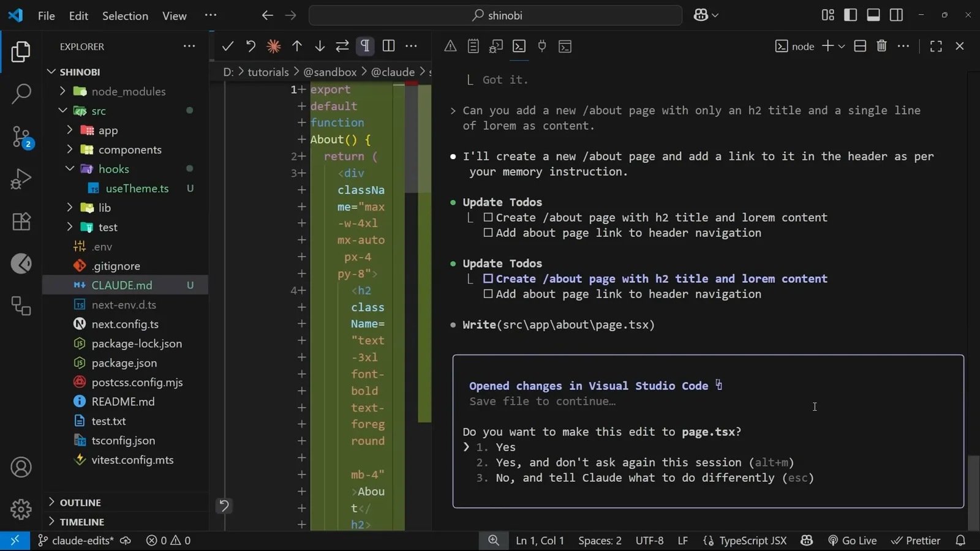This screenshot has width=980, height=551.
Task: Toggle whitespace pilcrow button in diff toolbar
Action: pos(365,46)
